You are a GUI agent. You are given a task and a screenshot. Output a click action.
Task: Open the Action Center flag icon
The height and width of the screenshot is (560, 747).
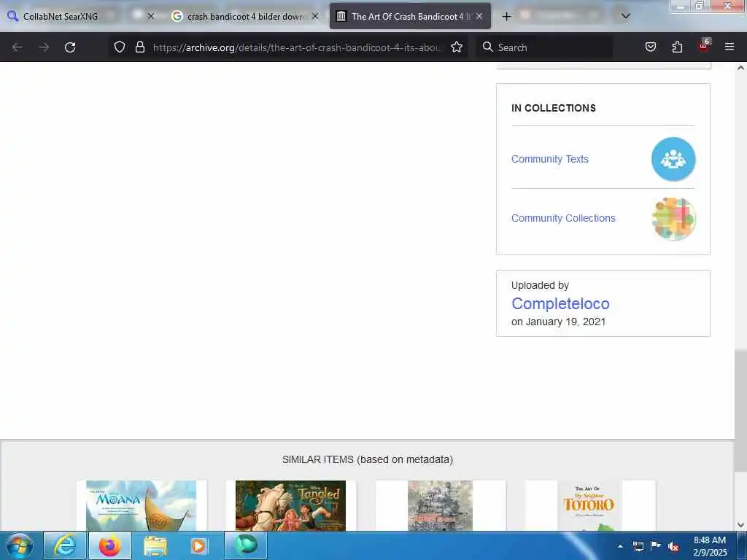656,545
